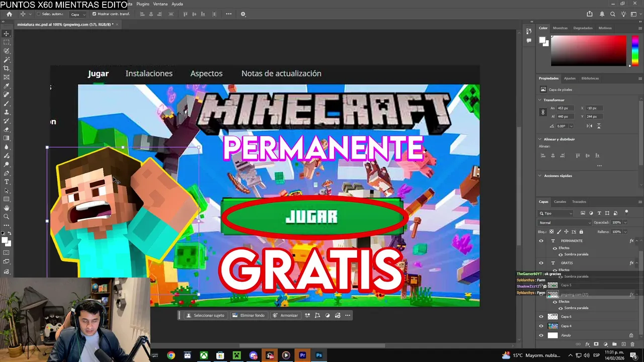Open Premiere Pro from taskbar
Screen dimensions: 644x362
click(302, 355)
